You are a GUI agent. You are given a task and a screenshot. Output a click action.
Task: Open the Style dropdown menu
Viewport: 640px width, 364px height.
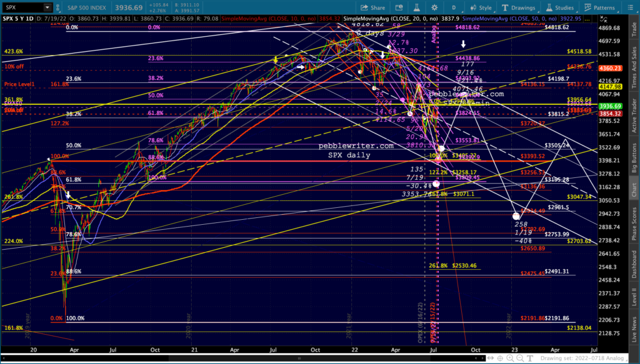(x=481, y=7)
